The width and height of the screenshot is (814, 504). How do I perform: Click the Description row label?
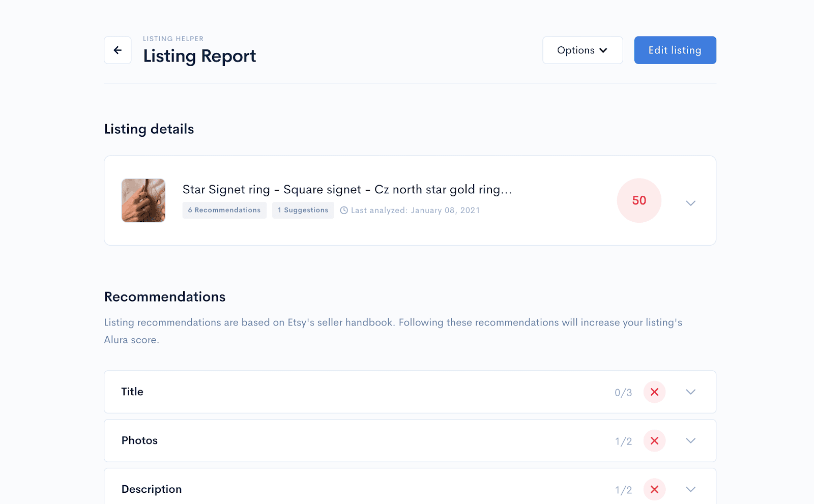coord(152,489)
